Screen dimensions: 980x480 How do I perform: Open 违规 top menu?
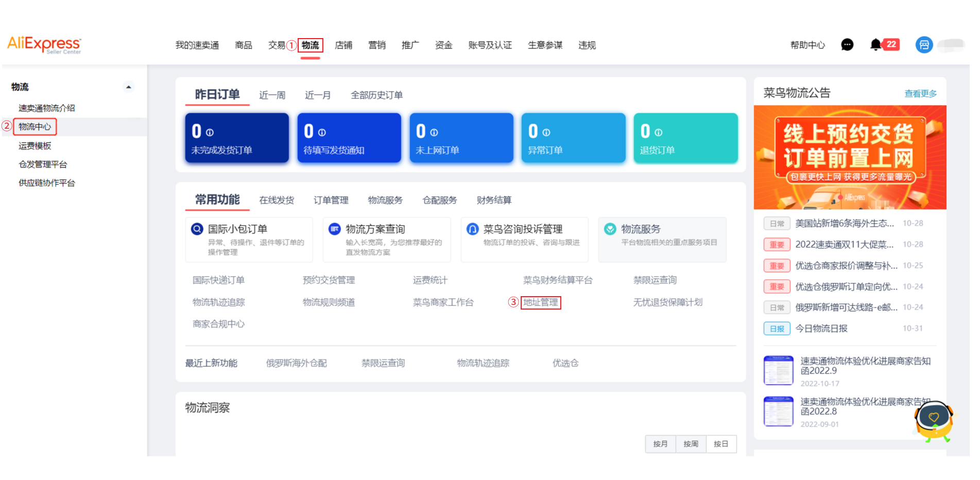click(x=587, y=45)
